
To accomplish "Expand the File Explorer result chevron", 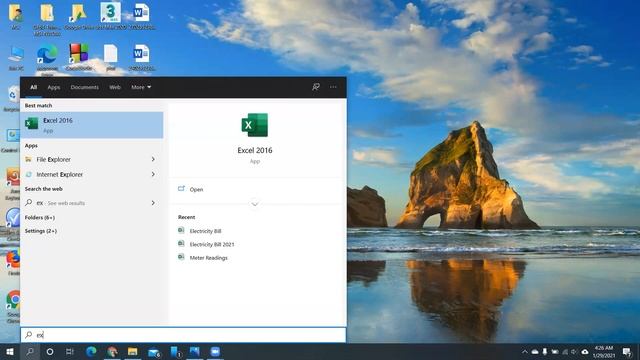I will pyautogui.click(x=153, y=159).
